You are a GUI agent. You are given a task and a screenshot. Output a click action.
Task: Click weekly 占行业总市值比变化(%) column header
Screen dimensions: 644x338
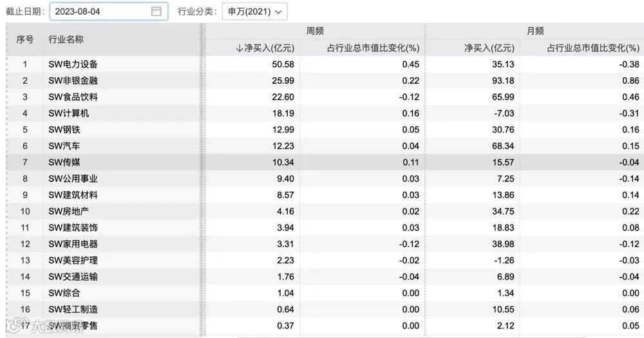click(373, 48)
